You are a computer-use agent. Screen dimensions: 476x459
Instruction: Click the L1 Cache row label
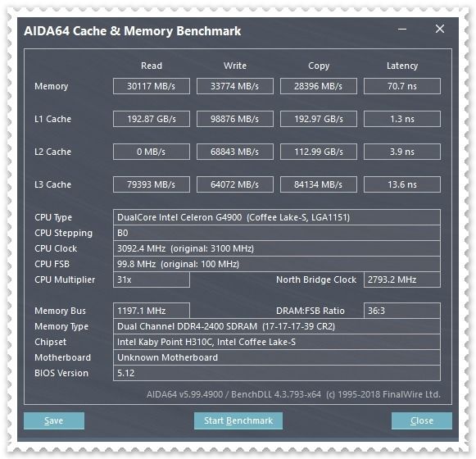pyautogui.click(x=52, y=119)
